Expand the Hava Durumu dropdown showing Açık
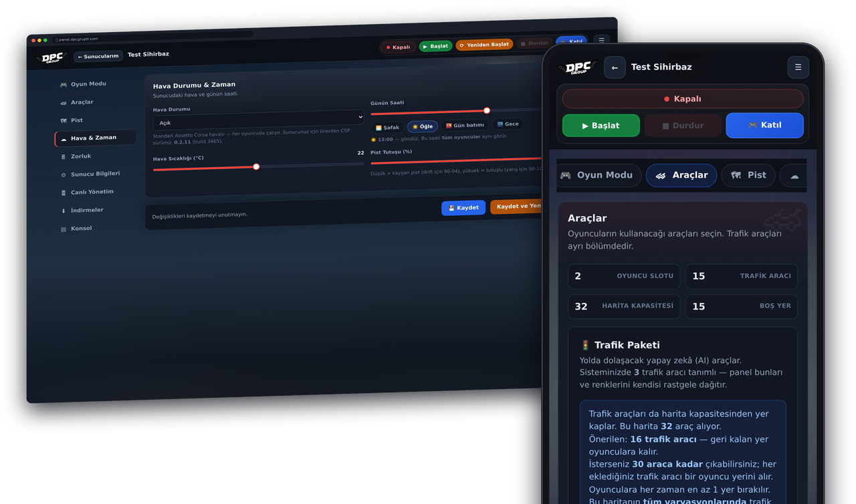The width and height of the screenshot is (856, 504). coord(258,120)
